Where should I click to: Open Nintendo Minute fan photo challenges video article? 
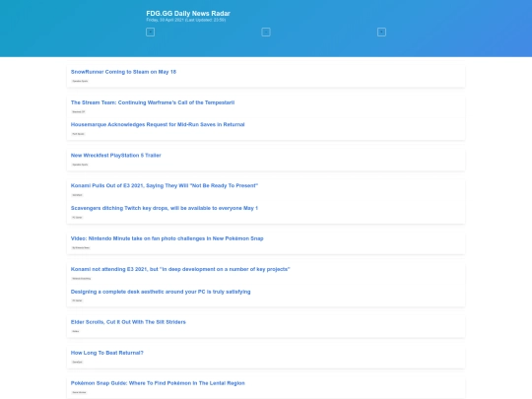(166, 238)
